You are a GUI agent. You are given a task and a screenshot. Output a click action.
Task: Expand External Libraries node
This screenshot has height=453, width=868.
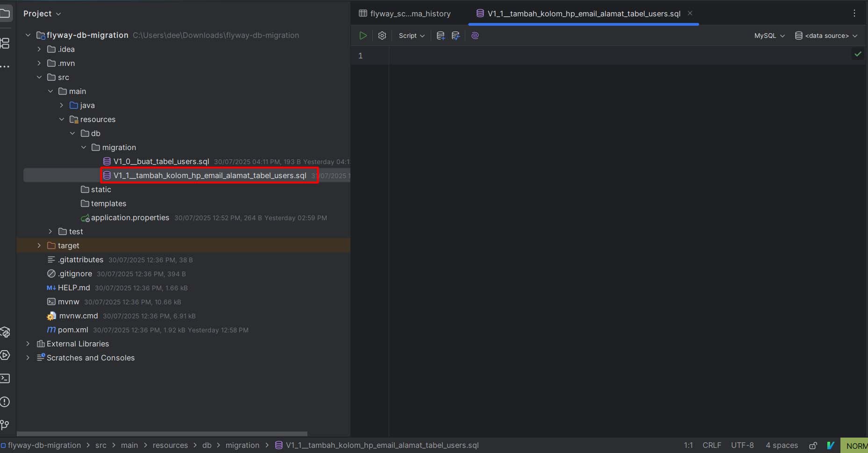click(x=28, y=344)
